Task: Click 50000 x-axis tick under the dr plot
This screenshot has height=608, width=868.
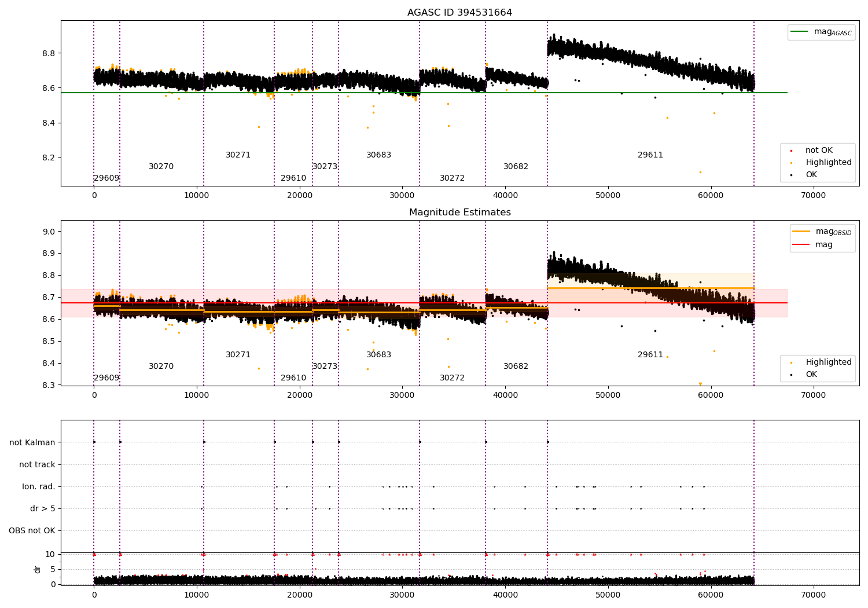Action: tap(608, 595)
